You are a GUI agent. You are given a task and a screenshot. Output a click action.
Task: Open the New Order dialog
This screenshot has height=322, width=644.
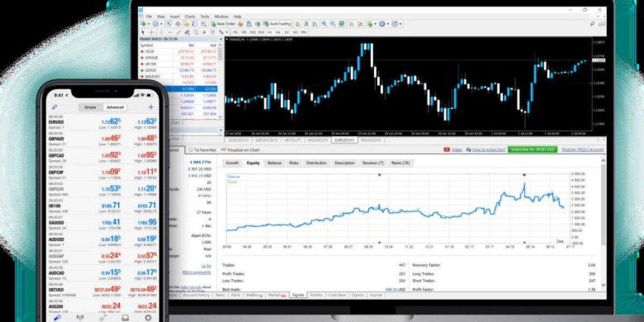pyautogui.click(x=222, y=25)
